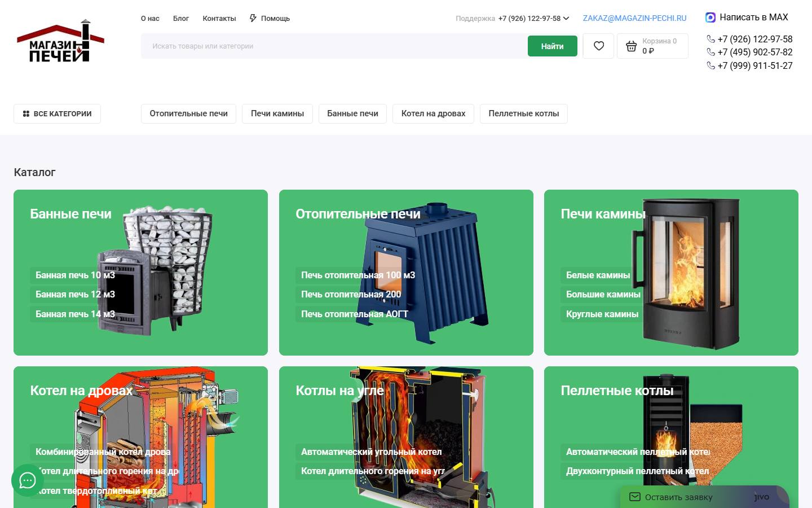Open Банная печь 12 м3 subcategory
The image size is (812, 508).
tap(75, 295)
